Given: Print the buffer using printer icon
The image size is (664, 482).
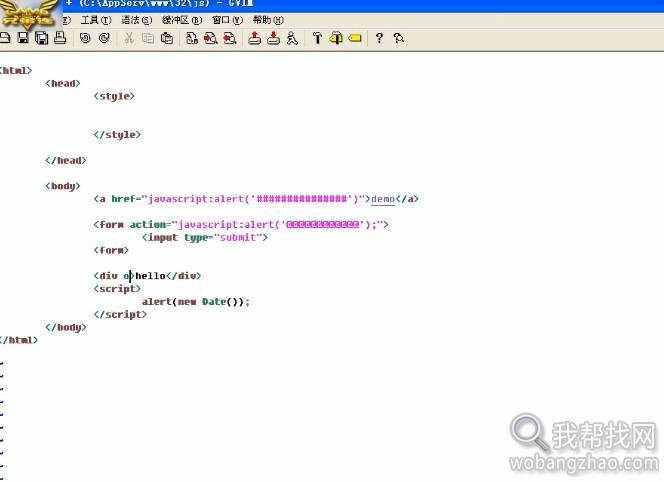Looking at the screenshot, I should pyautogui.click(x=60, y=38).
